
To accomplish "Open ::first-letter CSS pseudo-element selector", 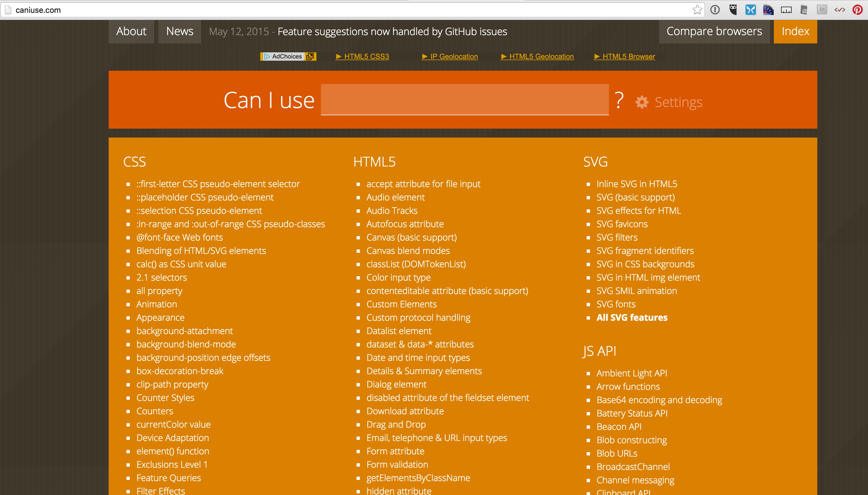I will 218,184.
